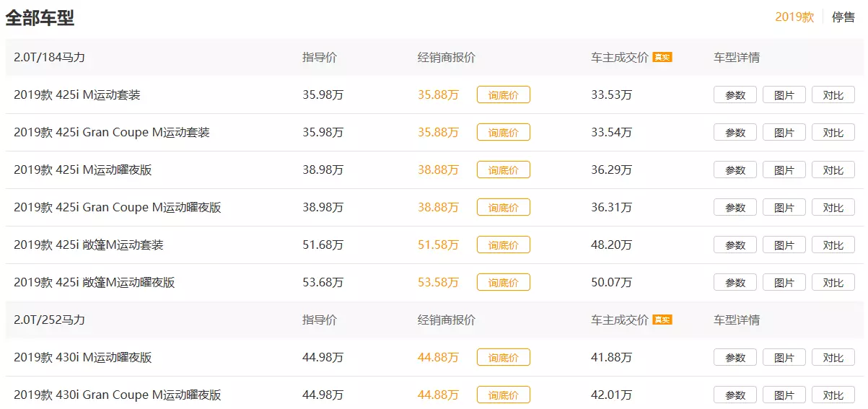Open the 2019款 430i Gran Coupe M运动曜夜版 link
The width and height of the screenshot is (868, 409).
(x=118, y=395)
